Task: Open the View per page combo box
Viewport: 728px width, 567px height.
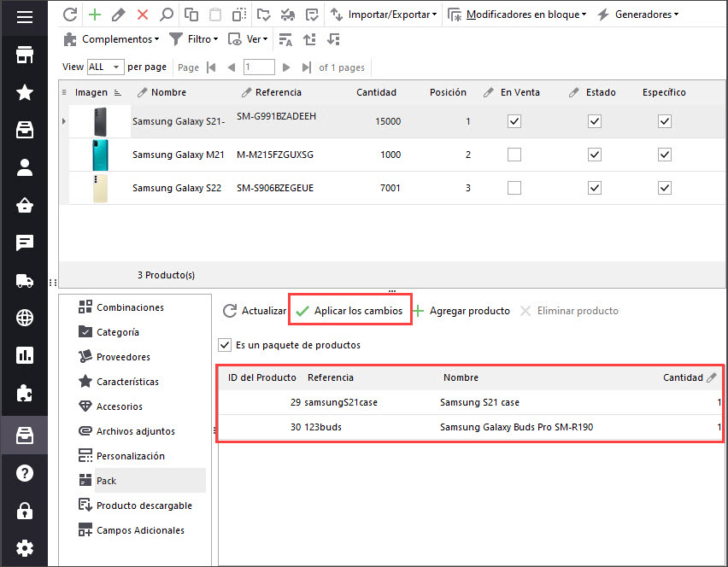Action: point(105,67)
